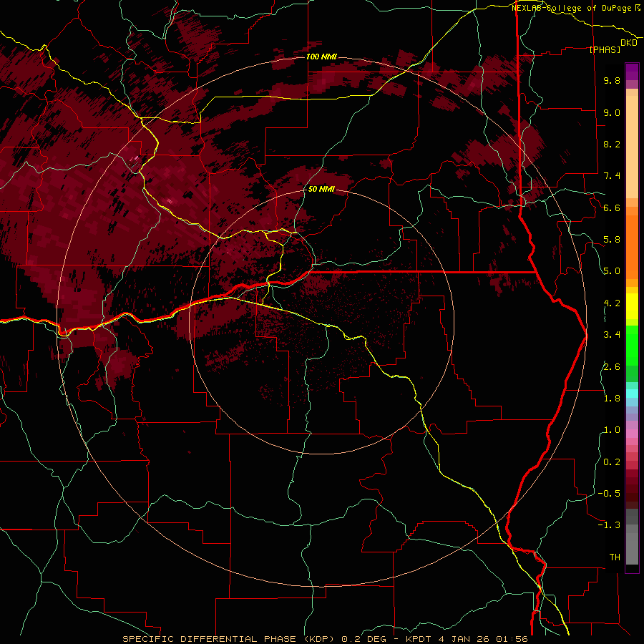Click the 1.0 scale label
Viewport: 644px width, 644px height.
click(612, 430)
